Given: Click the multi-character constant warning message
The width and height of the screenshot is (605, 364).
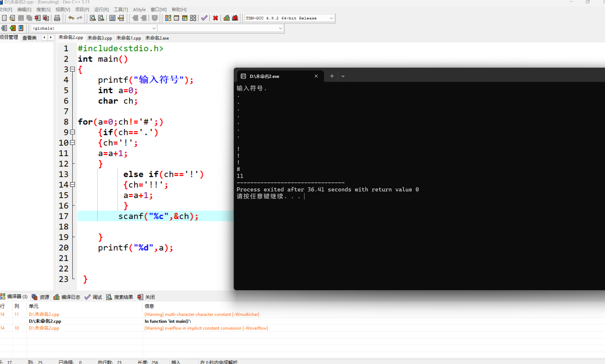Looking at the screenshot, I should pyautogui.click(x=202, y=314).
